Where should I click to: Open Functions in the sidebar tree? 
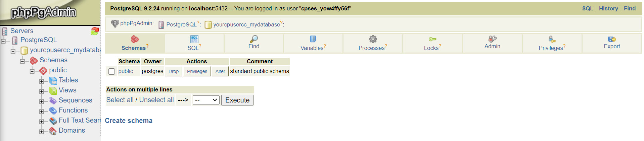coord(73,110)
